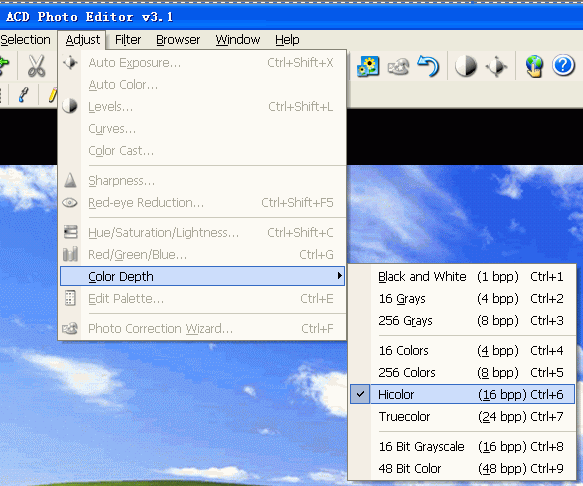Click the globe with hand web icon
The height and width of the screenshot is (486, 583).
(534, 66)
